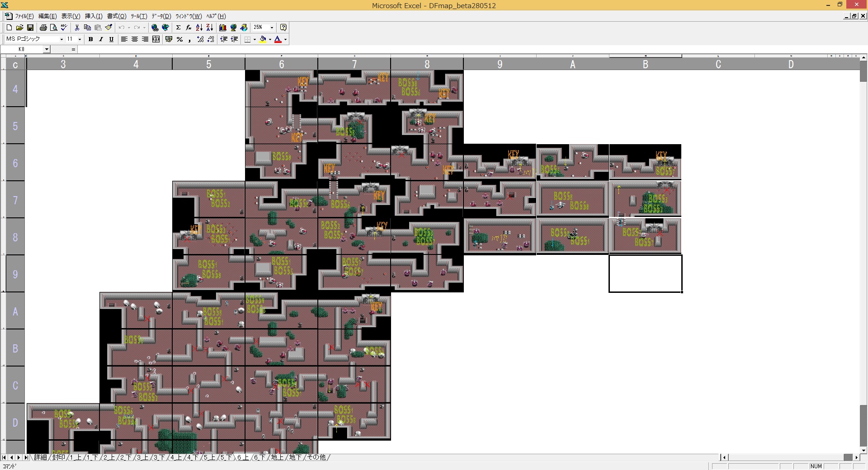This screenshot has width=868, height=470.
Task: Open the Undo history dropdown arrow
Action: [x=129, y=28]
